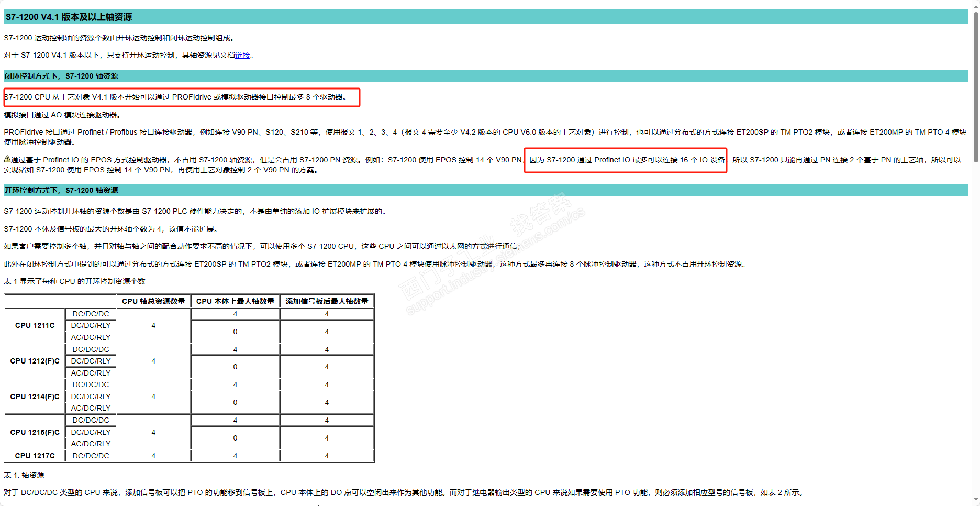Screen dimensions: 980x506
Task: Click DC/DC/RLY cell under CPU 1214(F)C
Action: pos(91,397)
